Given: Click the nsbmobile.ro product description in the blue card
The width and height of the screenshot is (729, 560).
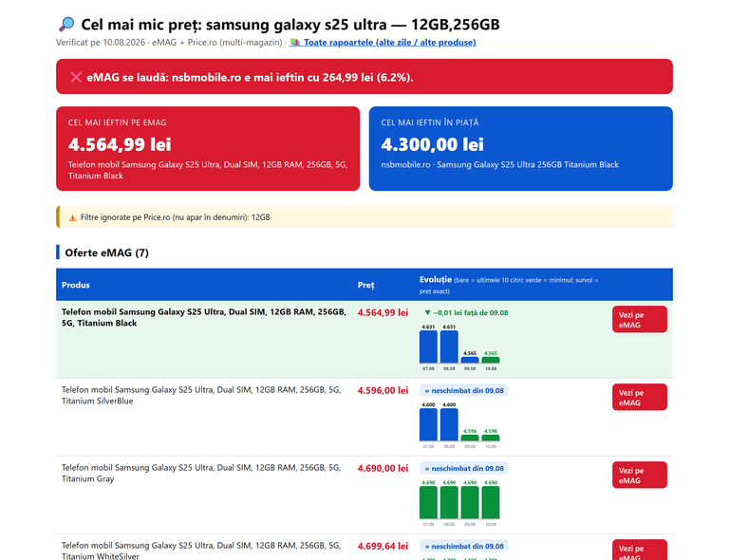Looking at the screenshot, I should (500, 164).
